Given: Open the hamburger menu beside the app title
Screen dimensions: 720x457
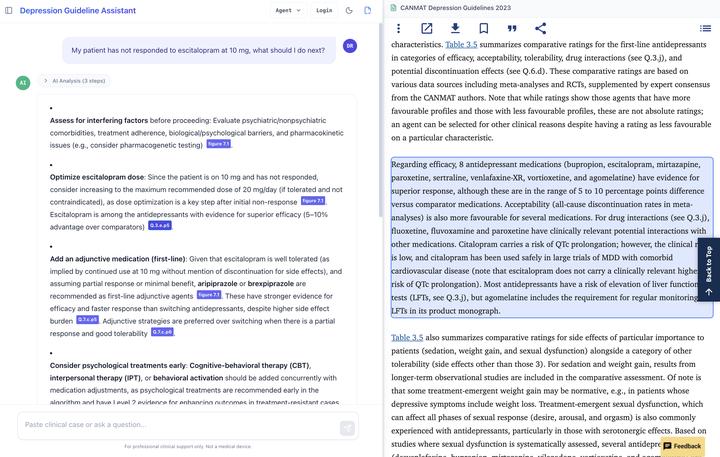Looking at the screenshot, I should click(x=10, y=10).
